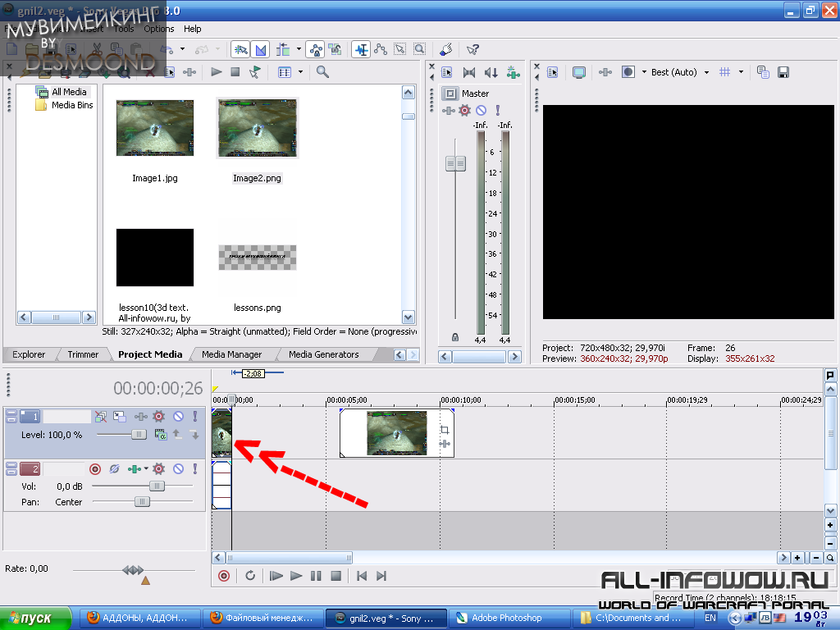Screen dimensions: 840x630
Task: Click the What's This help icon
Action: [472, 50]
